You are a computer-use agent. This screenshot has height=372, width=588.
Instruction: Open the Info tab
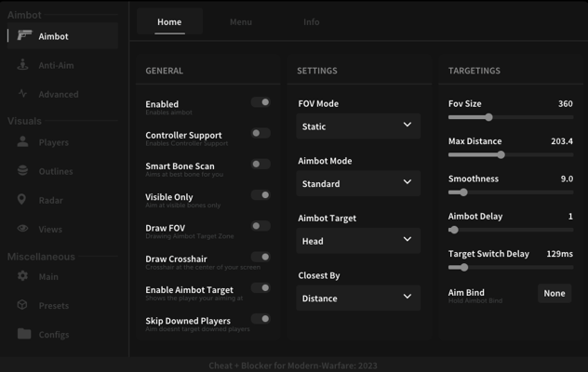[x=311, y=22]
